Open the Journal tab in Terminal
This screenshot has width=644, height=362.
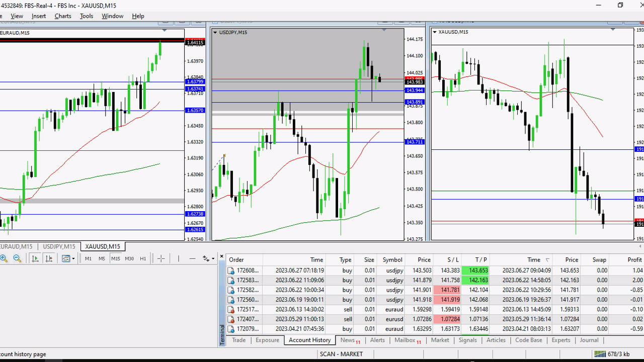[x=589, y=340]
